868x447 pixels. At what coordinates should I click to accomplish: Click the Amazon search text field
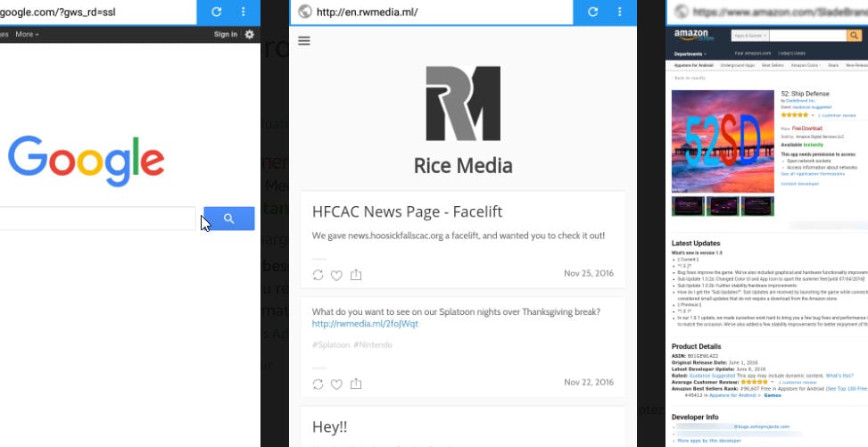tap(807, 36)
